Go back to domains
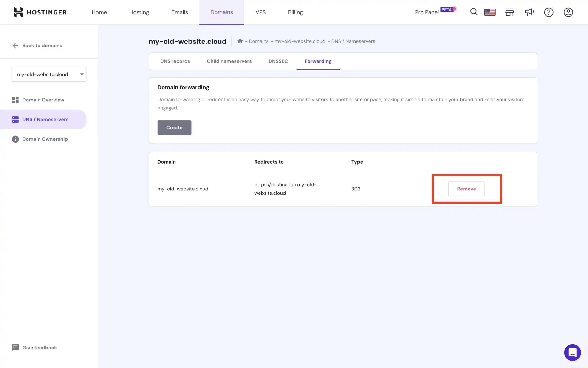The width and height of the screenshot is (588, 368). 37,46
